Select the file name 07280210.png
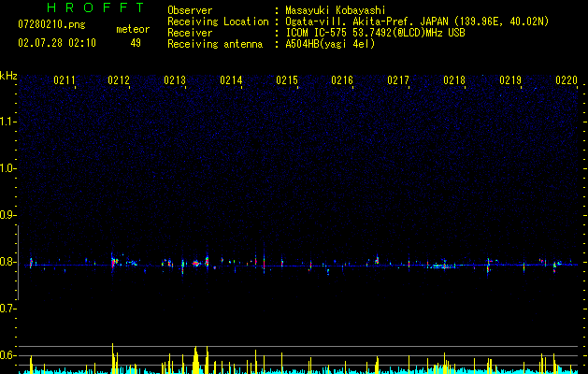 pyautogui.click(x=51, y=25)
